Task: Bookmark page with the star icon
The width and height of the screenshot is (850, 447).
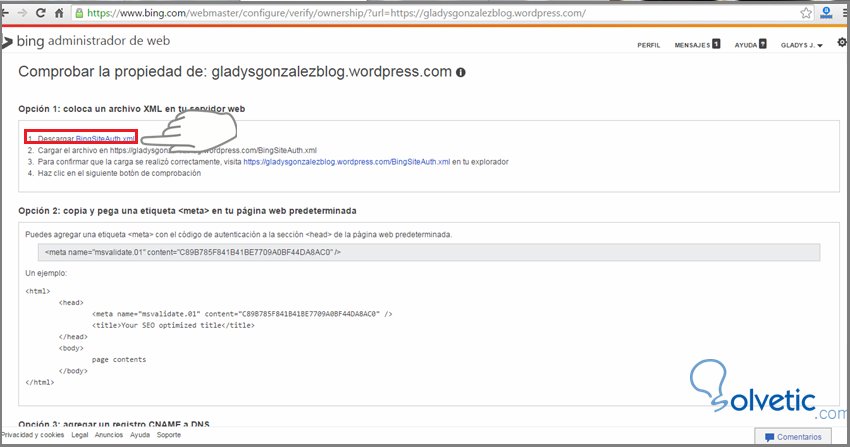Action: [x=806, y=13]
